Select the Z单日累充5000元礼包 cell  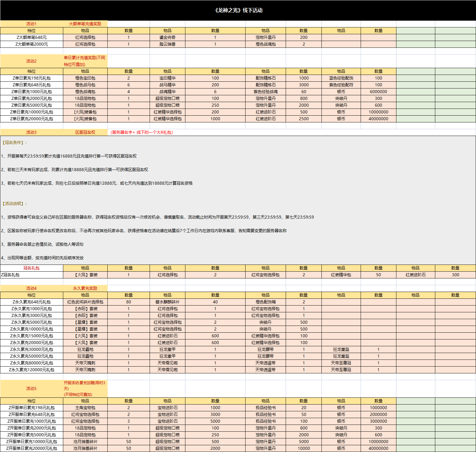pyautogui.click(x=31, y=105)
